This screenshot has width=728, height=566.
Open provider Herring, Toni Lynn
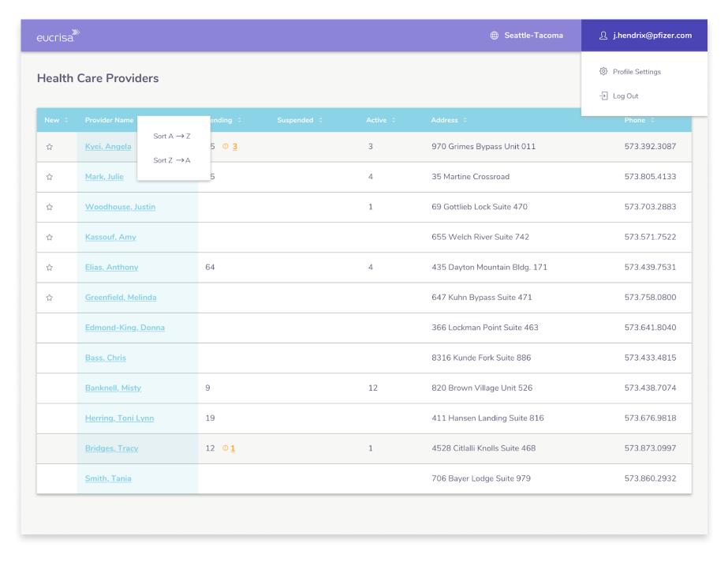click(x=119, y=418)
